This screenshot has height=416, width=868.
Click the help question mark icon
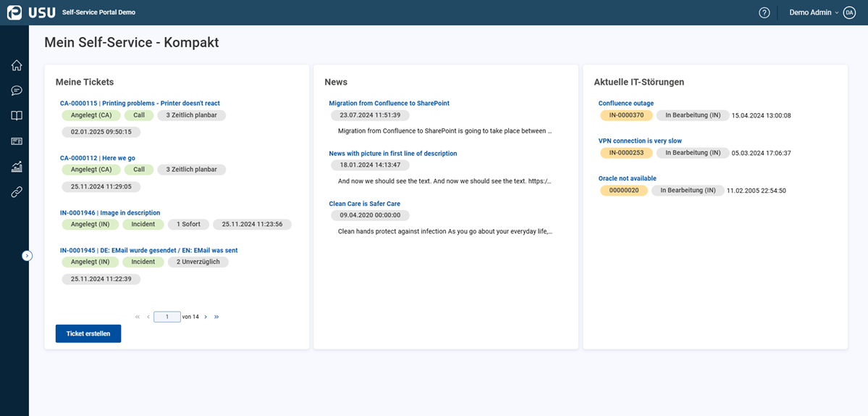pos(764,13)
